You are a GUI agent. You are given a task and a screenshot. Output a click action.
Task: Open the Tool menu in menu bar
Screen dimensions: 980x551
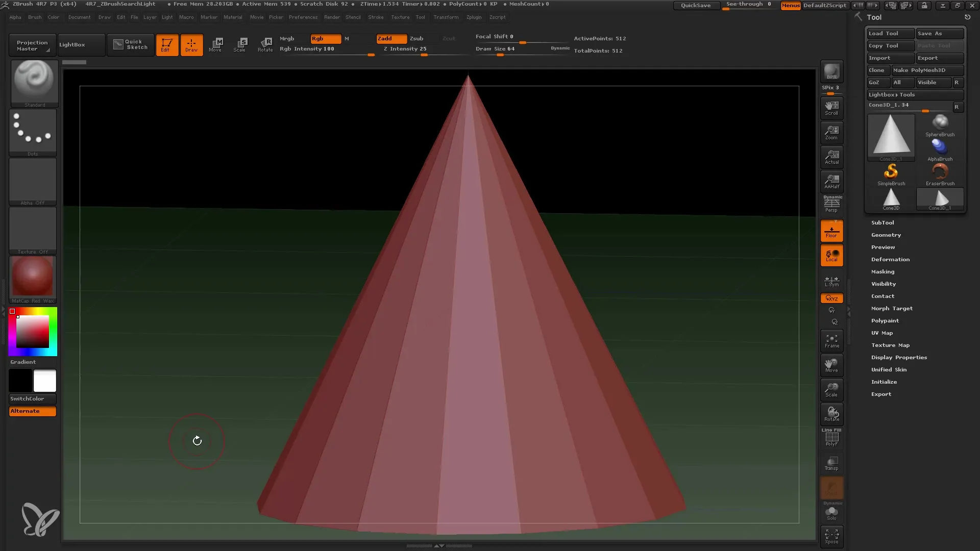pos(421,17)
